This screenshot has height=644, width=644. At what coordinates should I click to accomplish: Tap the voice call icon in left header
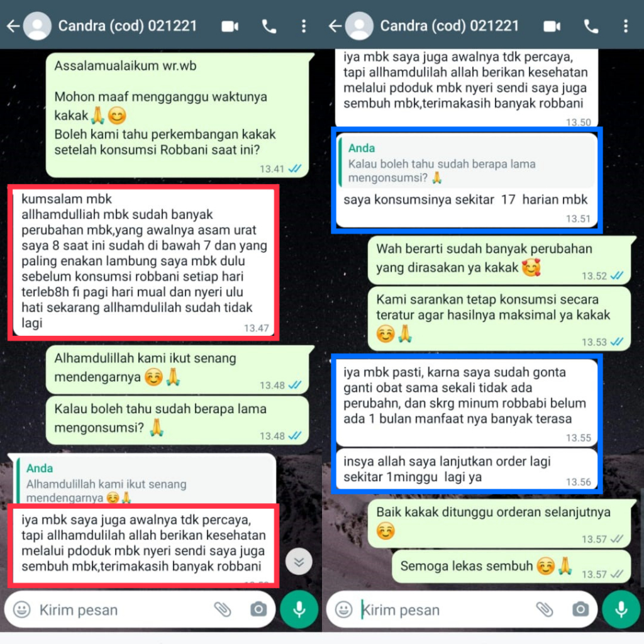[x=269, y=26]
